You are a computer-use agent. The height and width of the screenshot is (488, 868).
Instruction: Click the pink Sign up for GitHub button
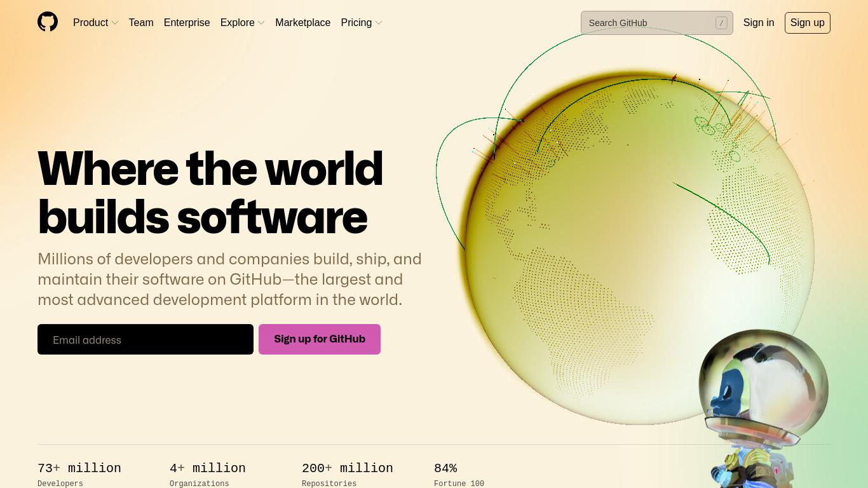pyautogui.click(x=320, y=339)
